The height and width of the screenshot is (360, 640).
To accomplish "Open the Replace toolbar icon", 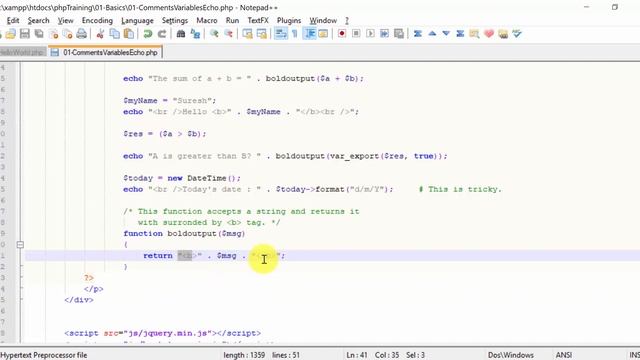I will point(195,34).
